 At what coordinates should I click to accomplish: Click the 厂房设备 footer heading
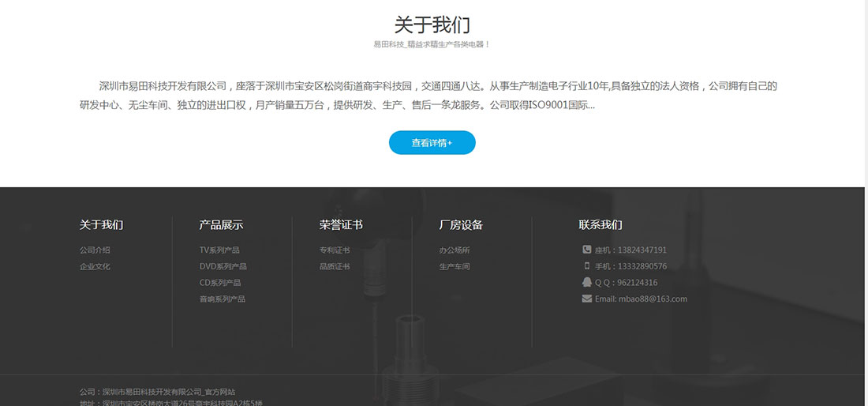(x=461, y=225)
